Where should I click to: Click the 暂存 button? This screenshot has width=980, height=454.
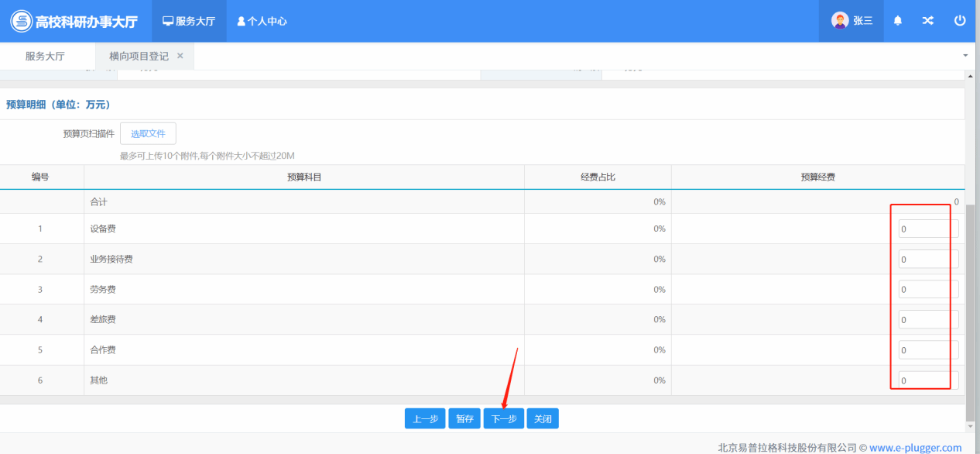tap(464, 418)
